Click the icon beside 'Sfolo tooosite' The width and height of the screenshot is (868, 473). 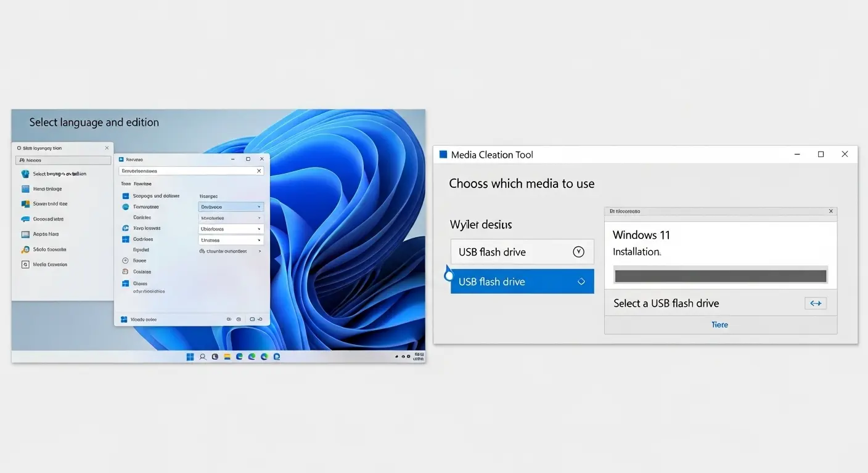(x=25, y=249)
